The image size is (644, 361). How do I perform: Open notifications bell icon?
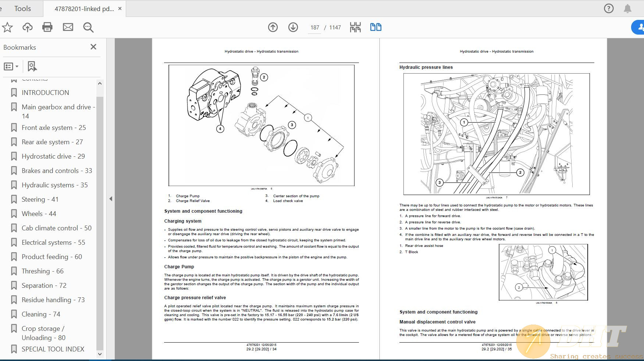pyautogui.click(x=627, y=8)
